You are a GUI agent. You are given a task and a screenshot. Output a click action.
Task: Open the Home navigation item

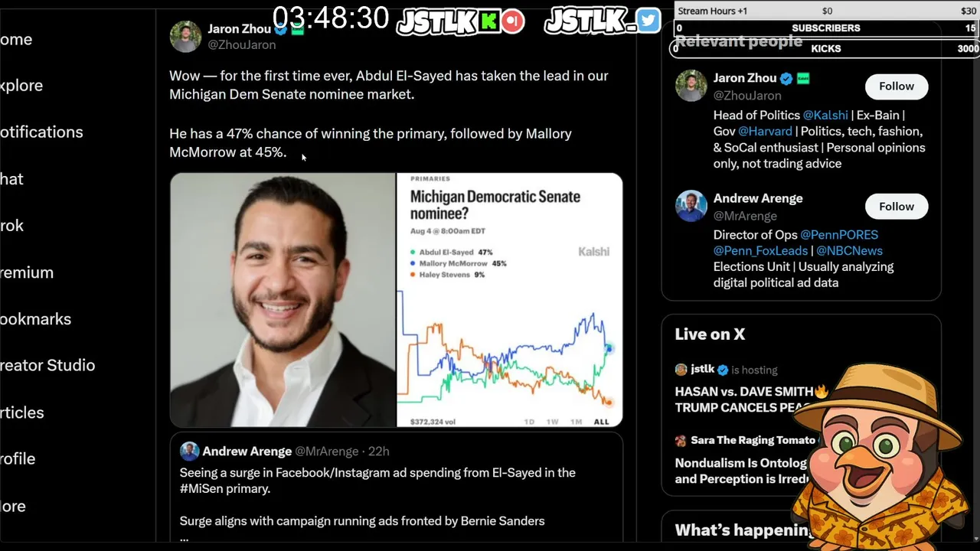point(16,39)
